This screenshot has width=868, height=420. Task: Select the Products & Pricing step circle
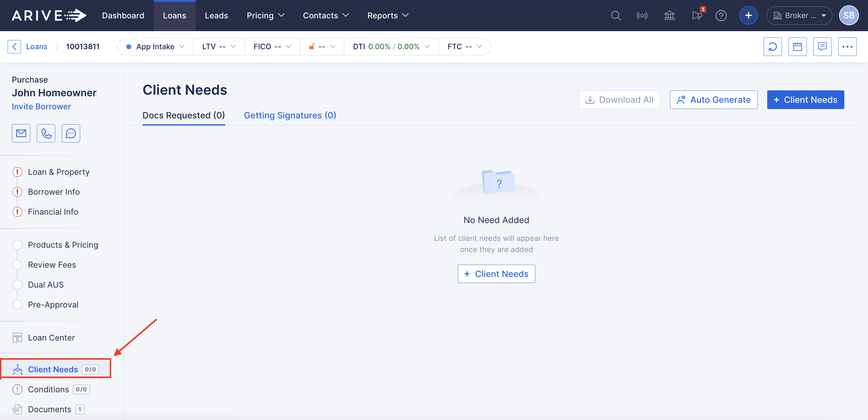click(17, 245)
